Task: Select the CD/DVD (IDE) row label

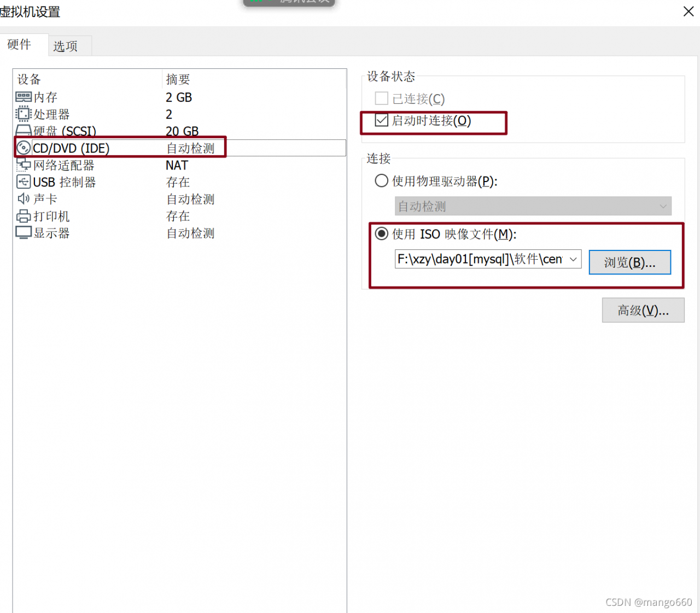Action: [x=71, y=148]
